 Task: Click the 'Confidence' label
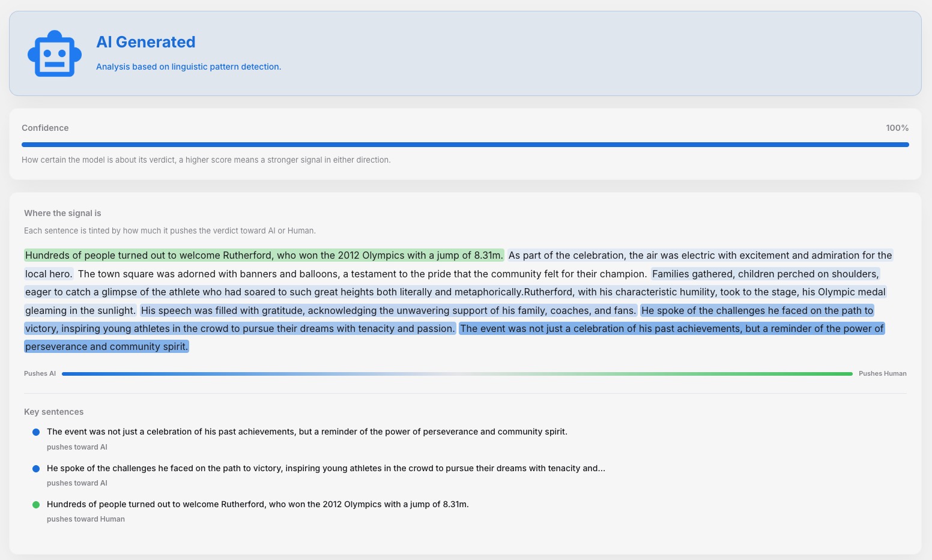click(45, 128)
